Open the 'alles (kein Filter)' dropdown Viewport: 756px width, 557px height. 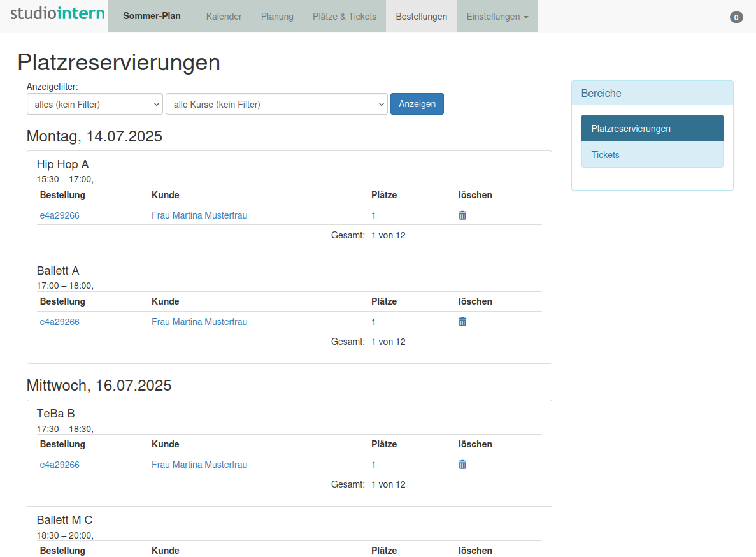(95, 105)
